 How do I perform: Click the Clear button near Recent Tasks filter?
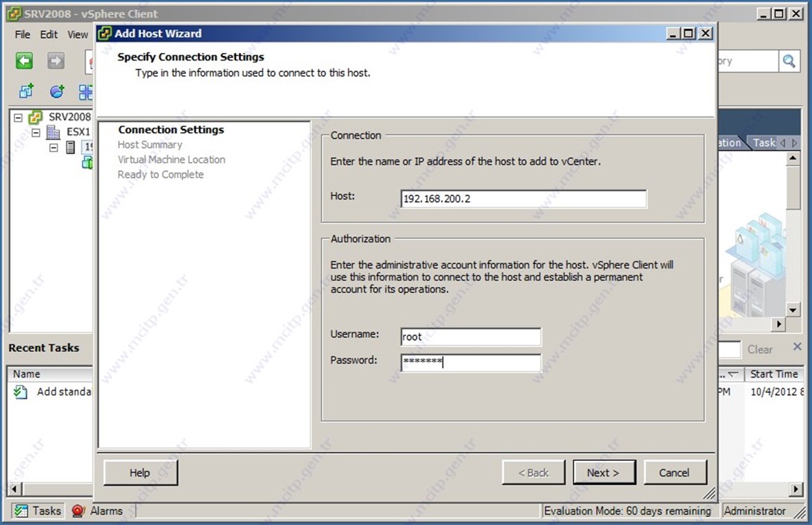click(x=760, y=350)
